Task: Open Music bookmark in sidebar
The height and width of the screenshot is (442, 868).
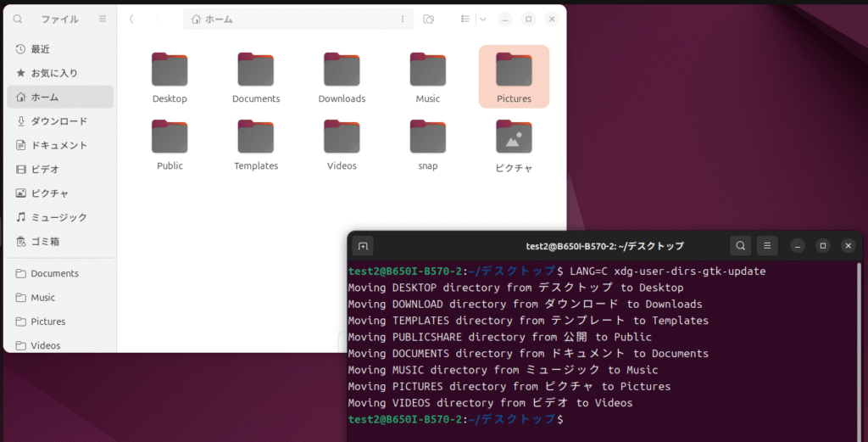Action: coord(60,298)
